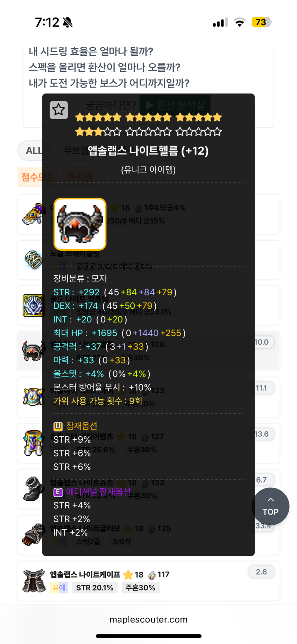
Task: Open the 앱솔랩스 나이트케이프 item row
Action: (x=148, y=581)
